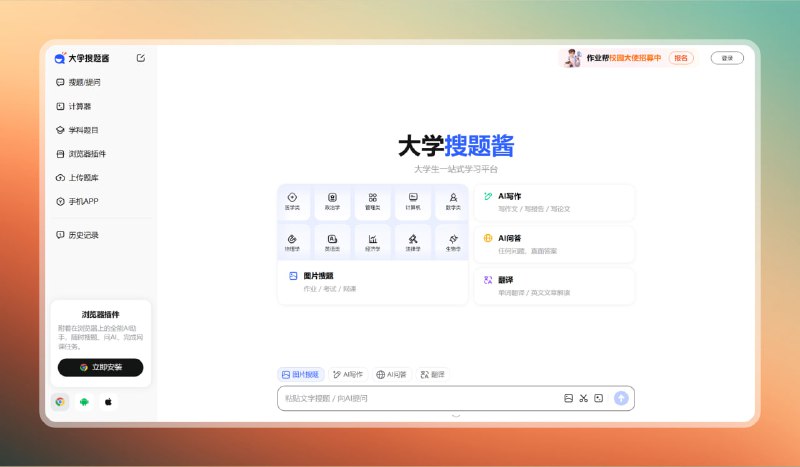Switch to 翻译 tab above input box
Image resolution: width=800 pixels, height=467 pixels.
tap(433, 375)
